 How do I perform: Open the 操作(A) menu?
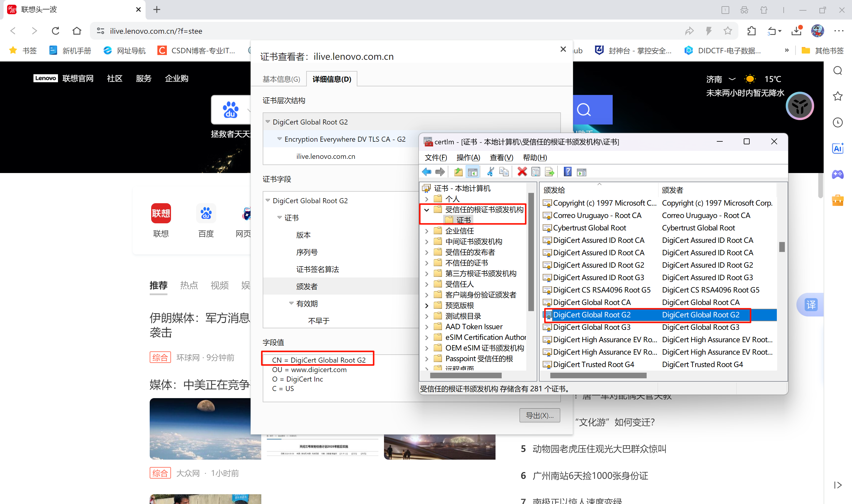(x=468, y=158)
